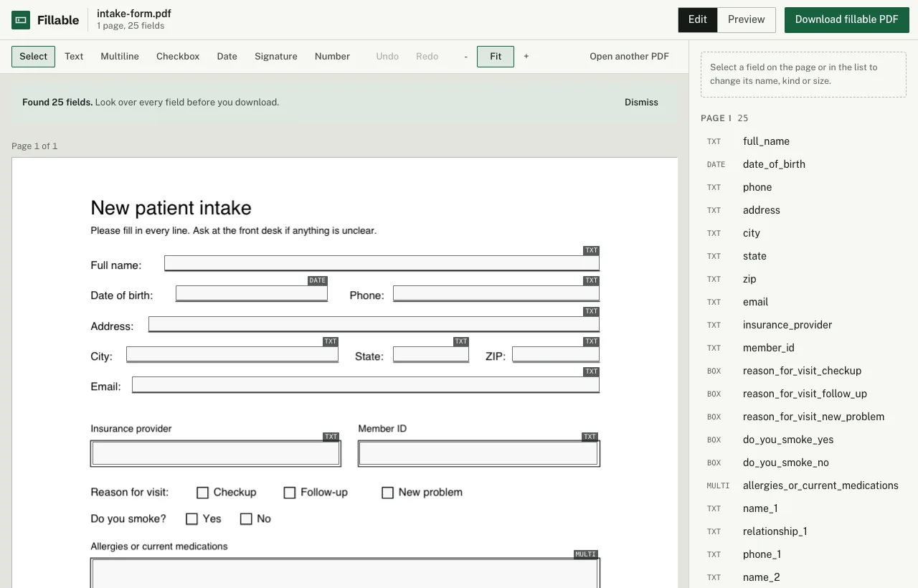Screen dimensions: 918x588
Task: Select do_you_smoke_no in the field list
Action: (803, 463)
